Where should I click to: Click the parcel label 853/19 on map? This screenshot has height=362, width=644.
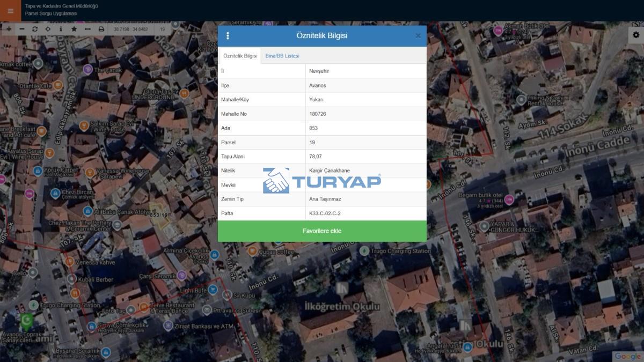159,215
